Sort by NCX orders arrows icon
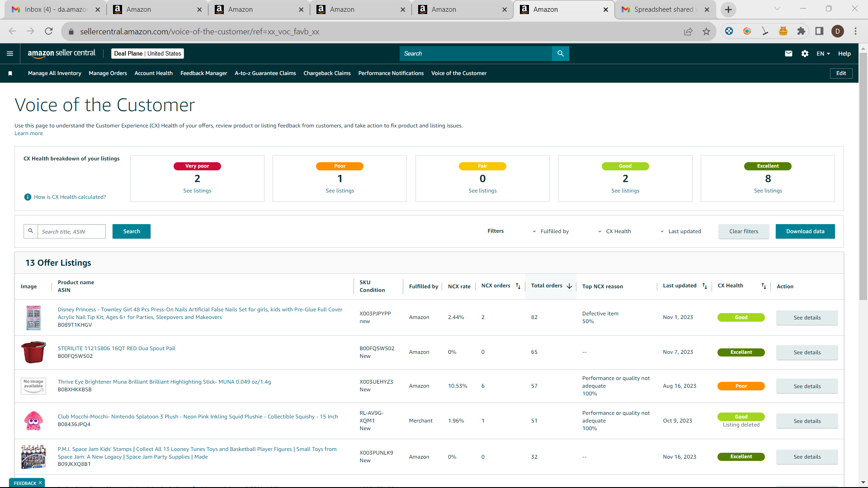Image resolution: width=868 pixels, height=488 pixels. point(518,286)
